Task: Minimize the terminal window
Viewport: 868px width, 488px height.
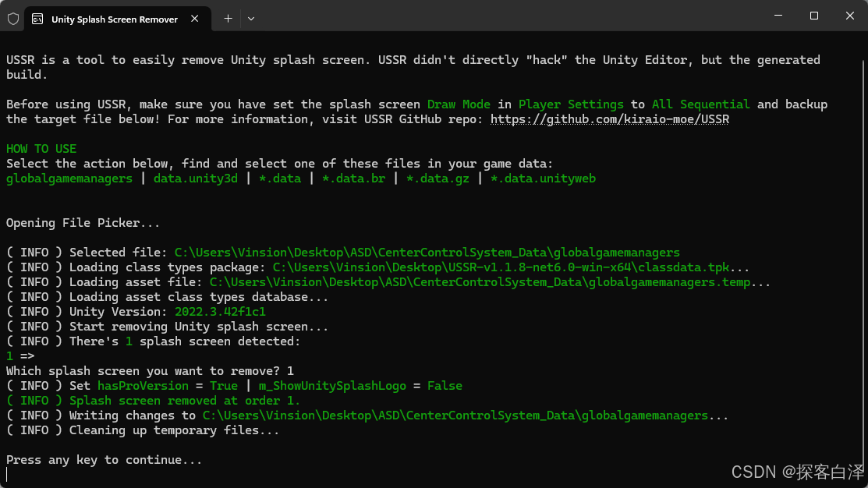Action: pyautogui.click(x=778, y=16)
